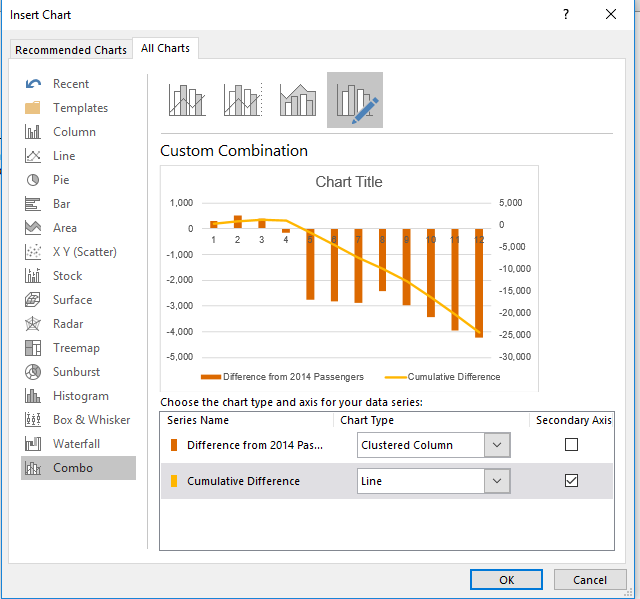The image size is (640, 599).
Task: Open chart type dropdown showing Clustered Column
Action: click(x=497, y=445)
